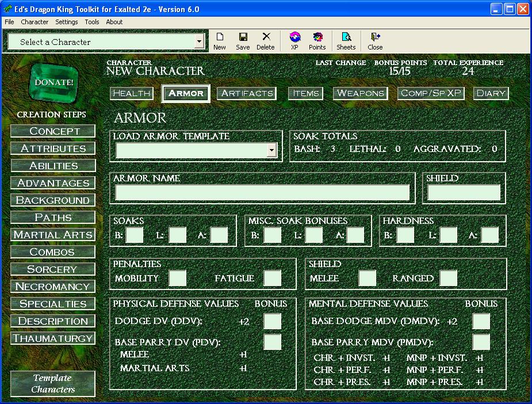Click the New Character name heading
The height and width of the screenshot is (404, 532).
155,71
